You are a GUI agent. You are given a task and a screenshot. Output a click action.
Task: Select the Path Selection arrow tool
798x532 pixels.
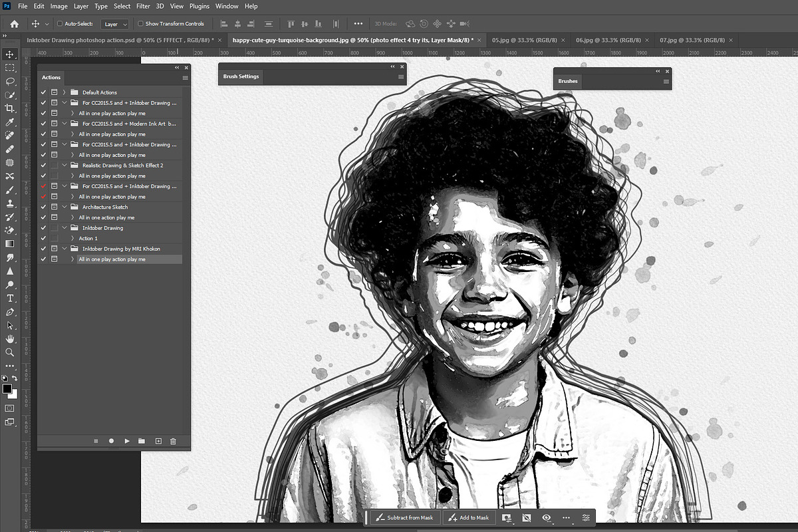10,325
